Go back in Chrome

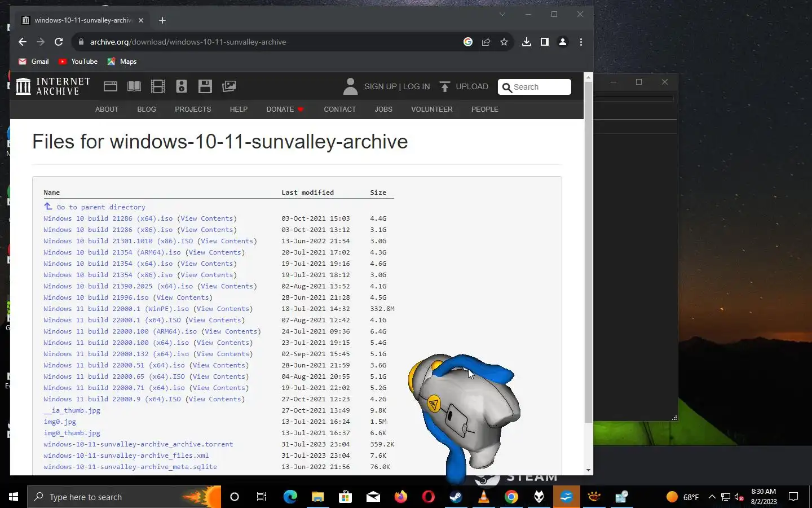click(x=23, y=42)
